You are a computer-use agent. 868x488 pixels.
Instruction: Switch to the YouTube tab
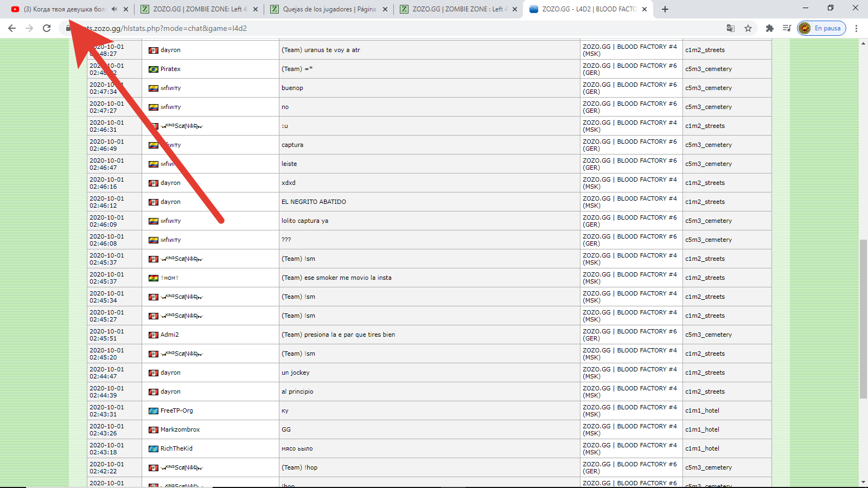pos(60,9)
